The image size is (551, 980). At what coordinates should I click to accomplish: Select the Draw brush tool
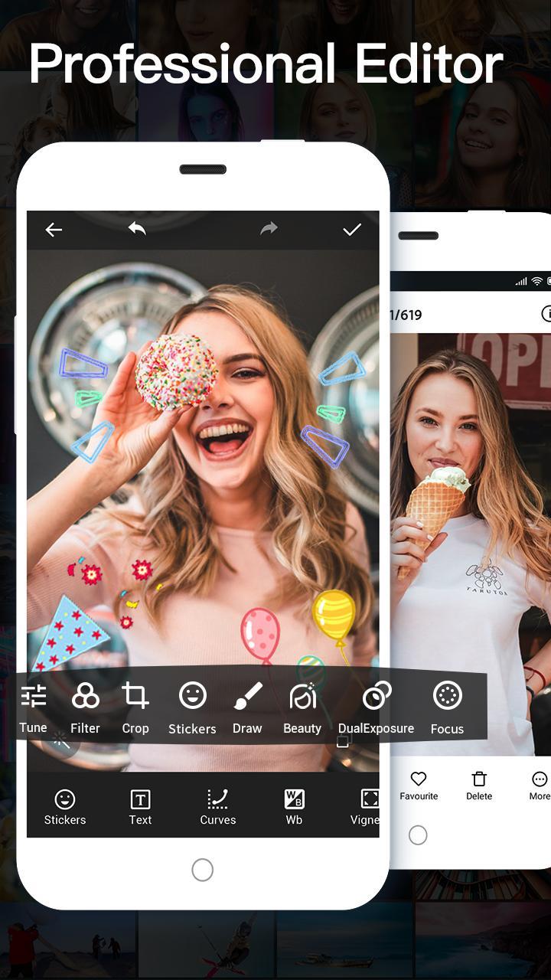(x=247, y=707)
